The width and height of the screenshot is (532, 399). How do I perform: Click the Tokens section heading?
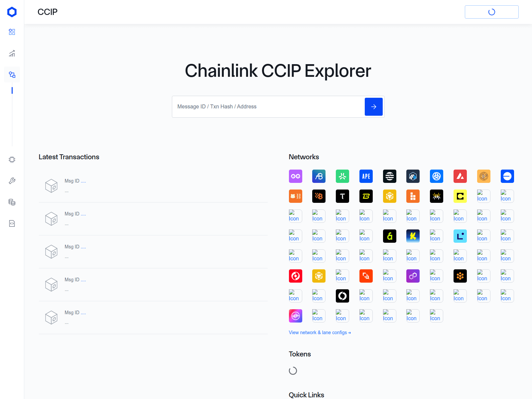pyautogui.click(x=300, y=354)
